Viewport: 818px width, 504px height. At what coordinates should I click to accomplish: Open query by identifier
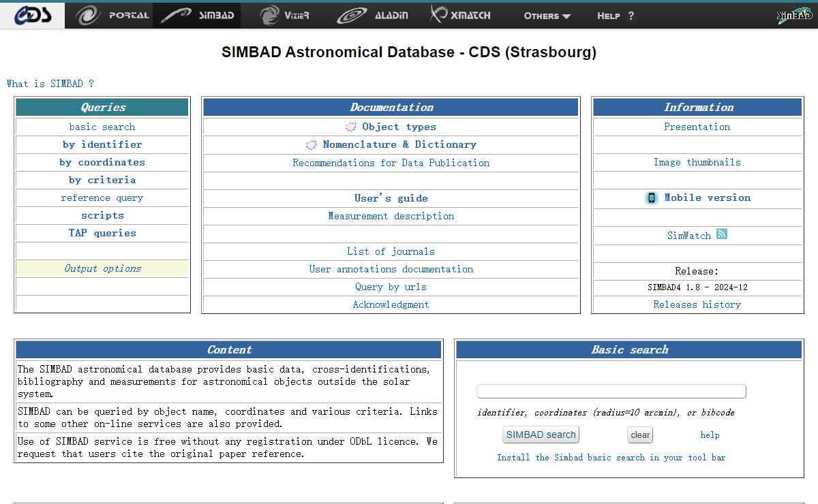(x=102, y=144)
